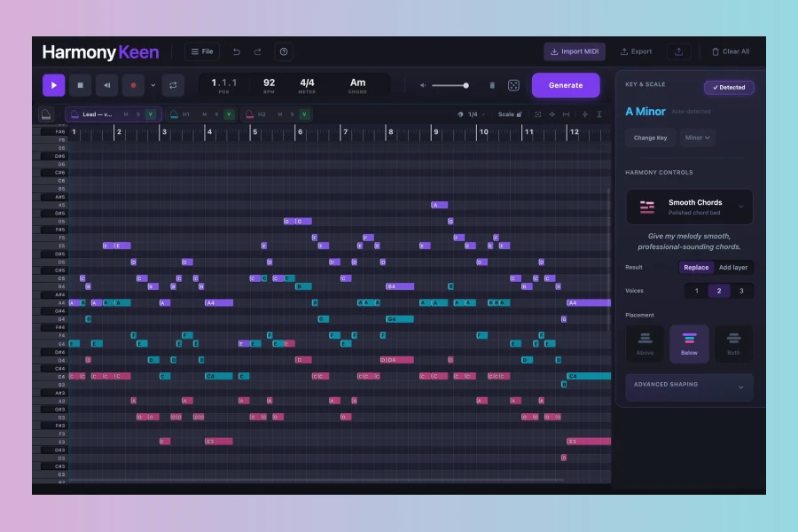Click the Detected key badge

click(729, 88)
